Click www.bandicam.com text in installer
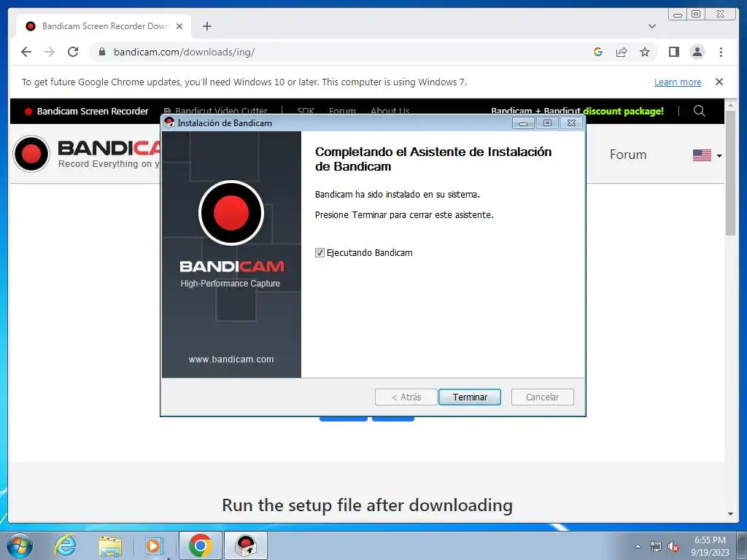 [231, 359]
